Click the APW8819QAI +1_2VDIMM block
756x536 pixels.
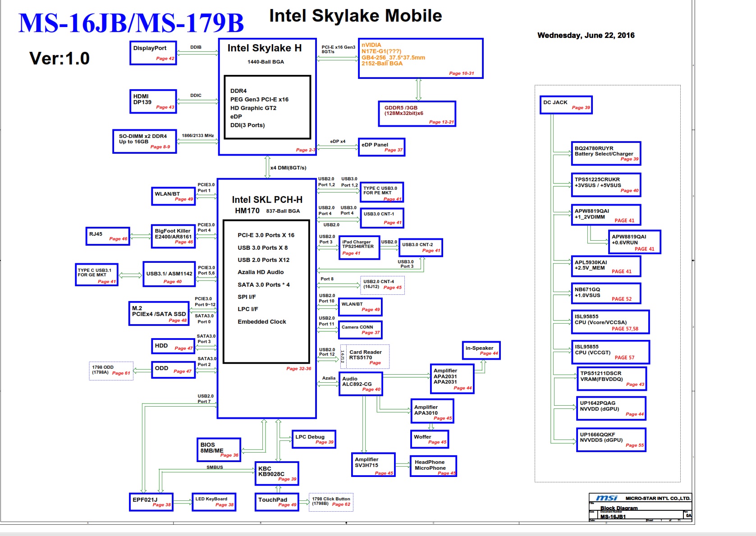tap(606, 215)
